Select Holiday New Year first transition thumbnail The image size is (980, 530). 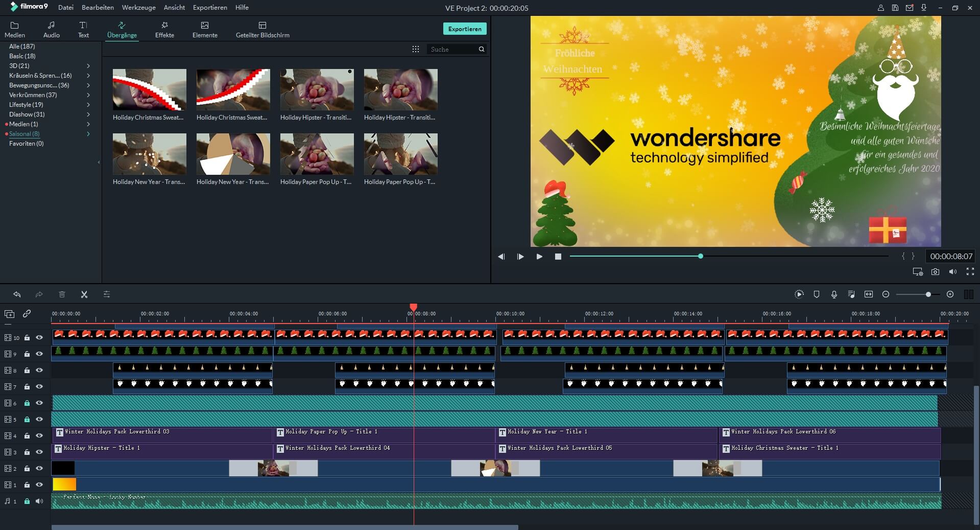point(150,154)
